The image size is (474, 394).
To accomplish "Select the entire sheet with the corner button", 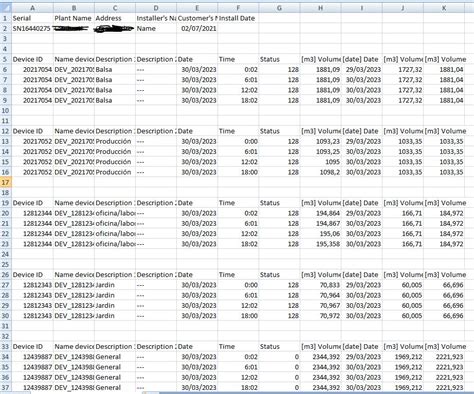I will (6, 8).
